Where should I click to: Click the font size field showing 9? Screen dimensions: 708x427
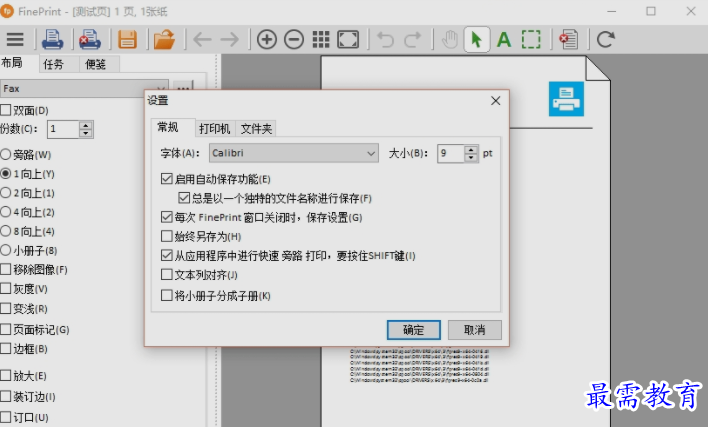click(451, 153)
